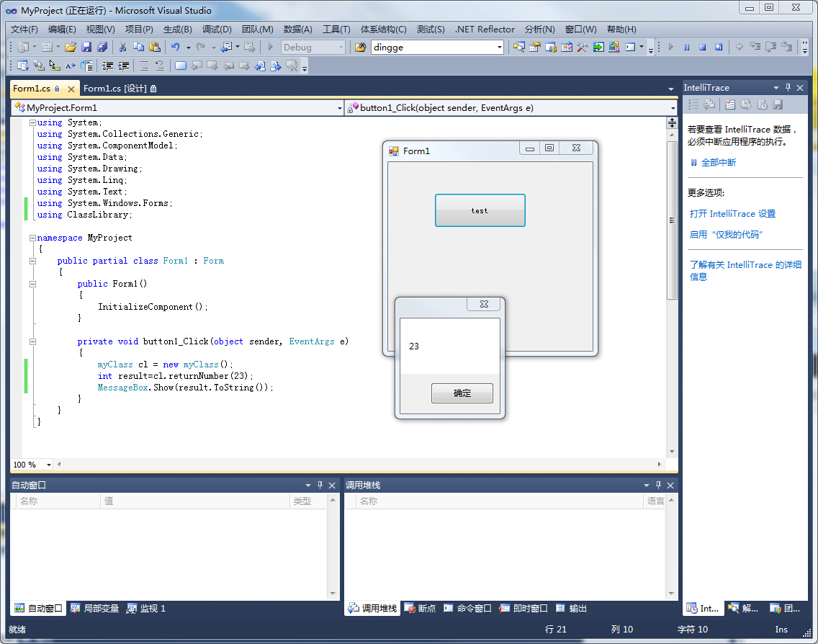Pause debugging with Break All icon
This screenshot has height=644, width=818.
click(686, 47)
